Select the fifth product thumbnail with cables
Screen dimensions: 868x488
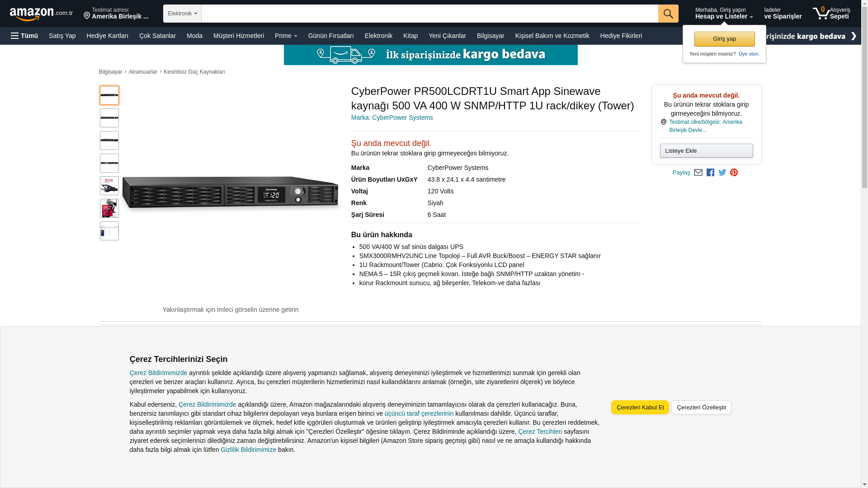click(109, 186)
